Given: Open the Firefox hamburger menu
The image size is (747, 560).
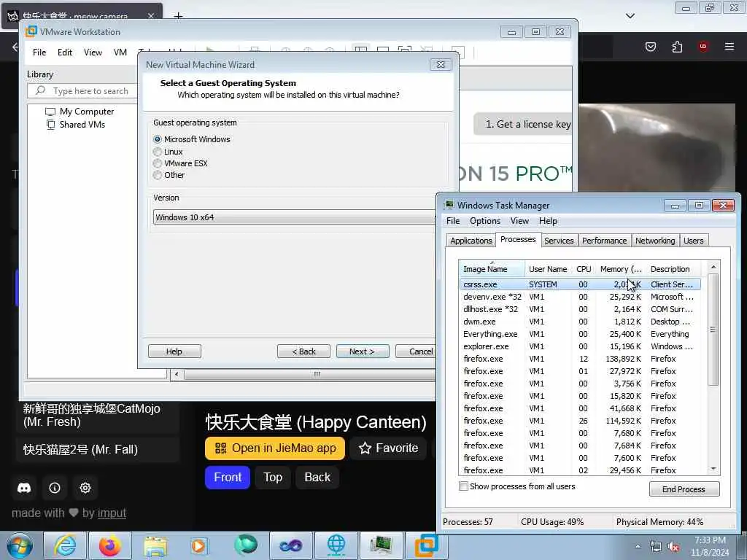Looking at the screenshot, I should pos(729,47).
